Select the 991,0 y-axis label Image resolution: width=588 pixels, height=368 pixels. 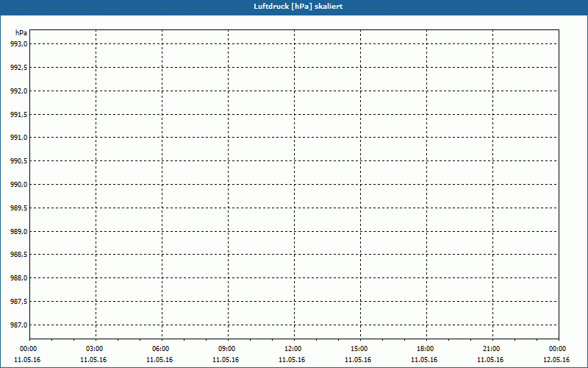19,138
